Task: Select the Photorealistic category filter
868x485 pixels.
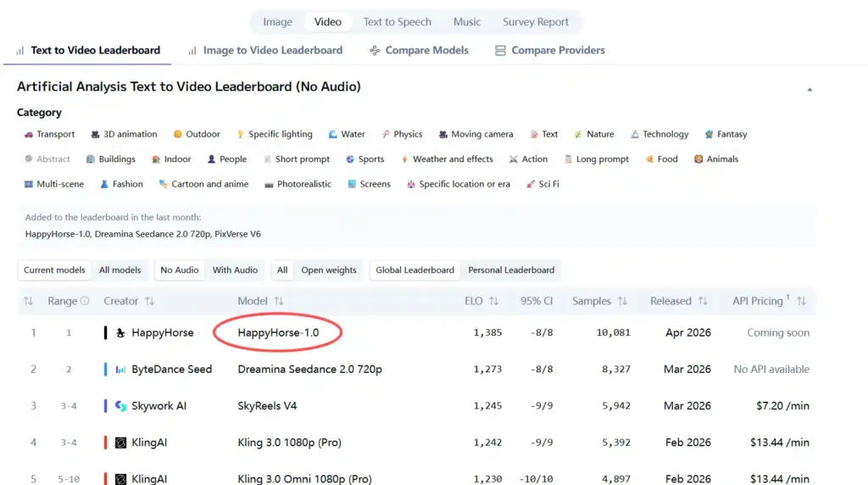Action: [297, 184]
